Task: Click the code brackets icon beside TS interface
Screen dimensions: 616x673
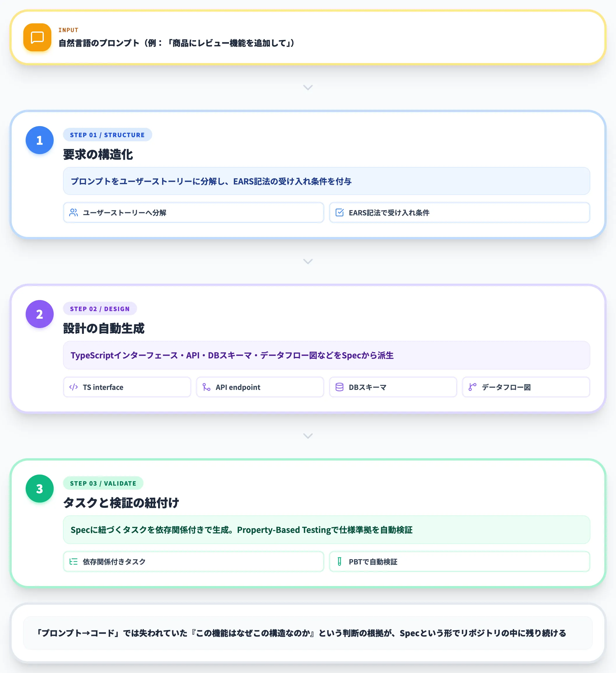Action: click(73, 387)
